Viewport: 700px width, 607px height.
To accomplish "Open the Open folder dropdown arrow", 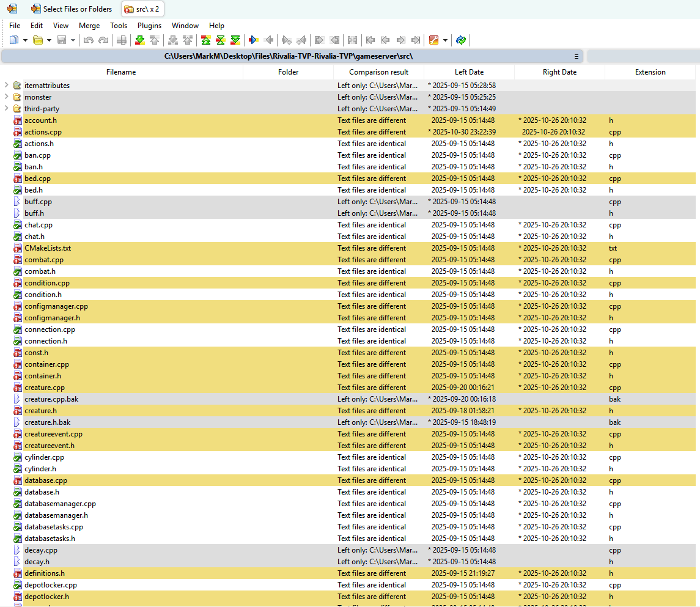I will [49, 40].
